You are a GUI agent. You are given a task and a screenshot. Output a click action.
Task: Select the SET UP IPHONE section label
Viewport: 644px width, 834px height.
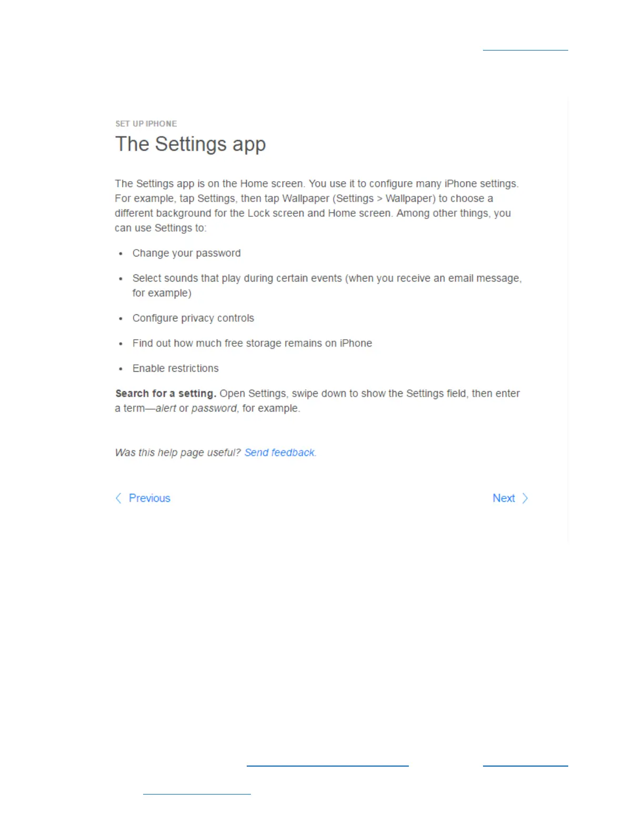point(146,124)
